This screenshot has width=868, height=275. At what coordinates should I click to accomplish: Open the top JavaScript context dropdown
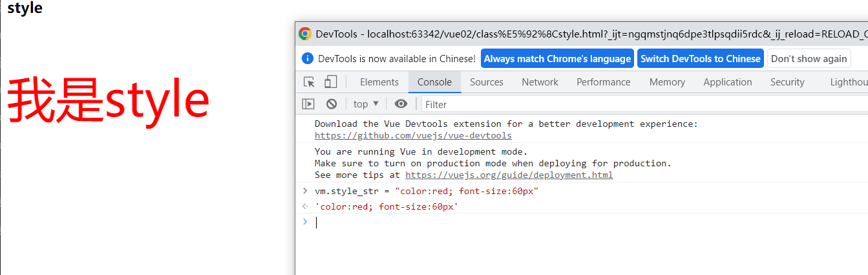click(x=366, y=104)
